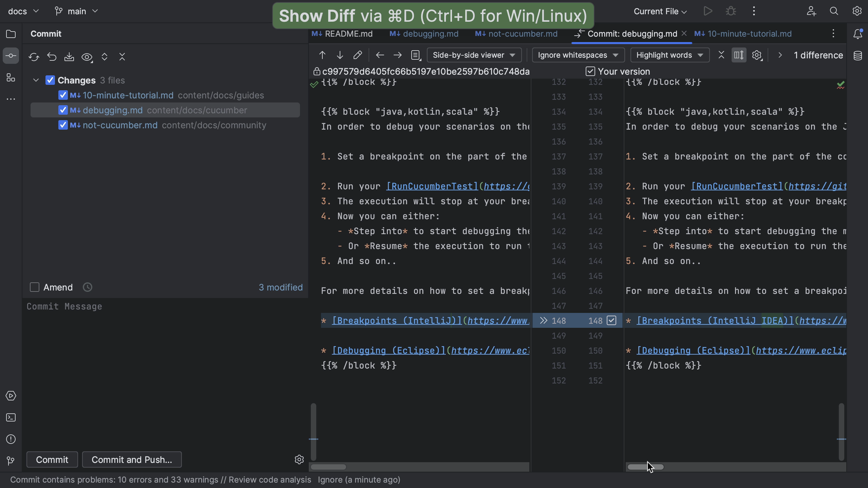The width and height of the screenshot is (868, 488).
Task: Click the Collapse unchanged fragments icon
Action: pos(721,55)
